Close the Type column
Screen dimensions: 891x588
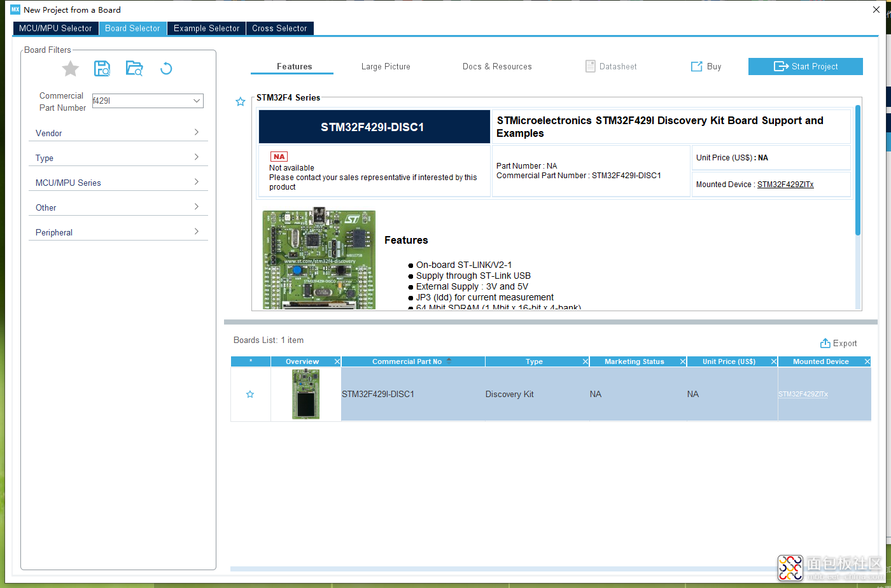coord(586,361)
